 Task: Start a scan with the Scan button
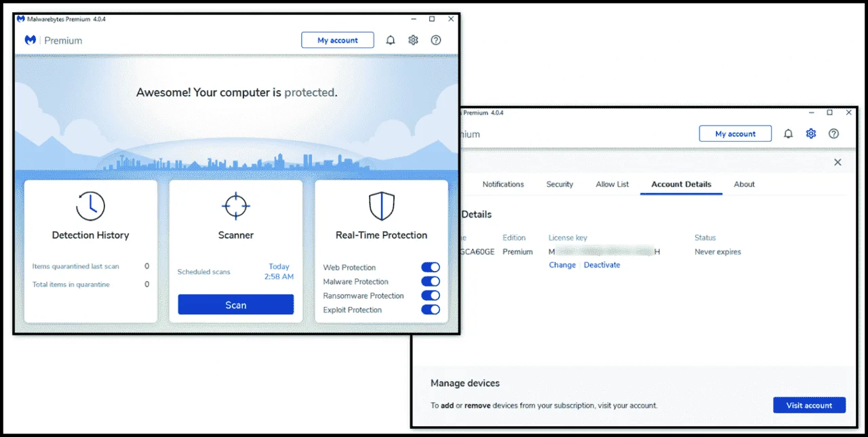click(x=236, y=305)
